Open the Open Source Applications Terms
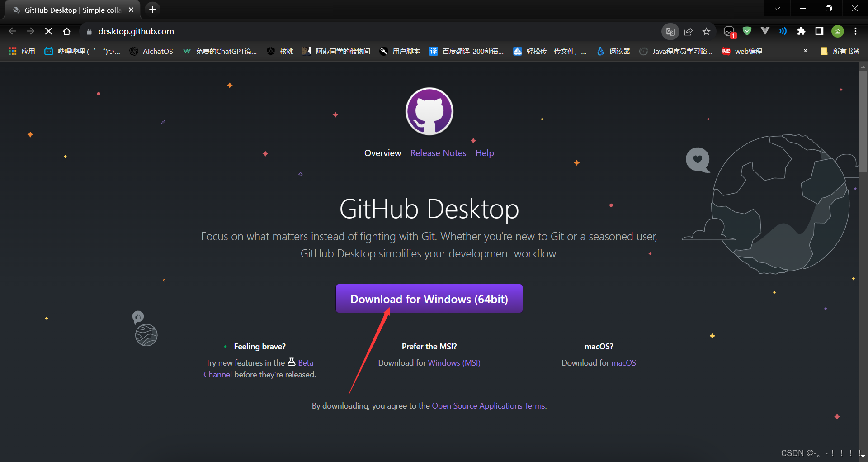The height and width of the screenshot is (462, 868). coord(488,405)
